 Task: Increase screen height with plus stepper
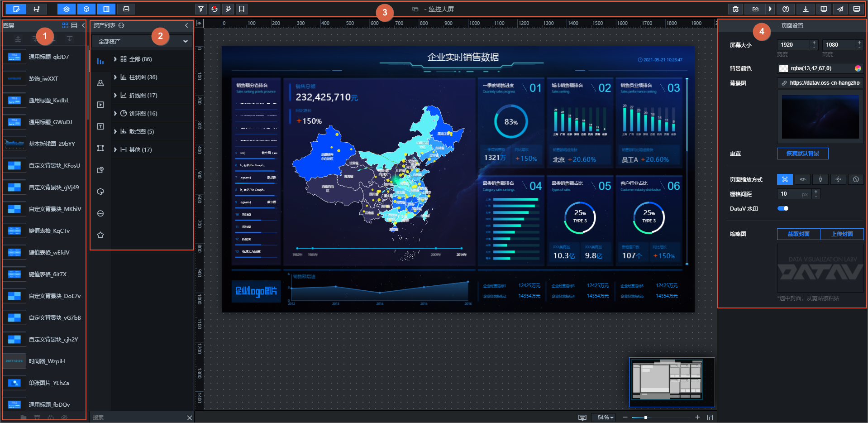pos(859,42)
